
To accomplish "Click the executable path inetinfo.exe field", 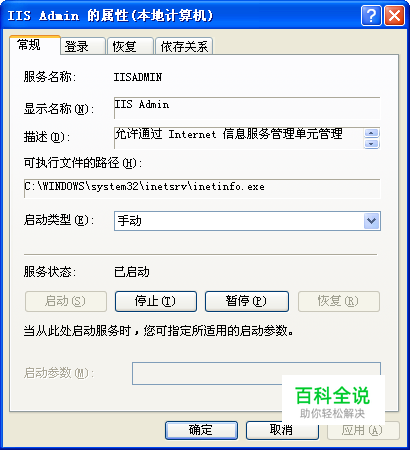I will 202,188.
